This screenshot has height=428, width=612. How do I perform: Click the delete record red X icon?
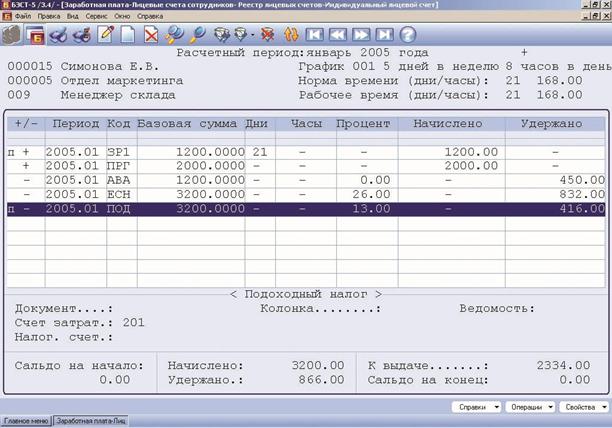[151, 35]
